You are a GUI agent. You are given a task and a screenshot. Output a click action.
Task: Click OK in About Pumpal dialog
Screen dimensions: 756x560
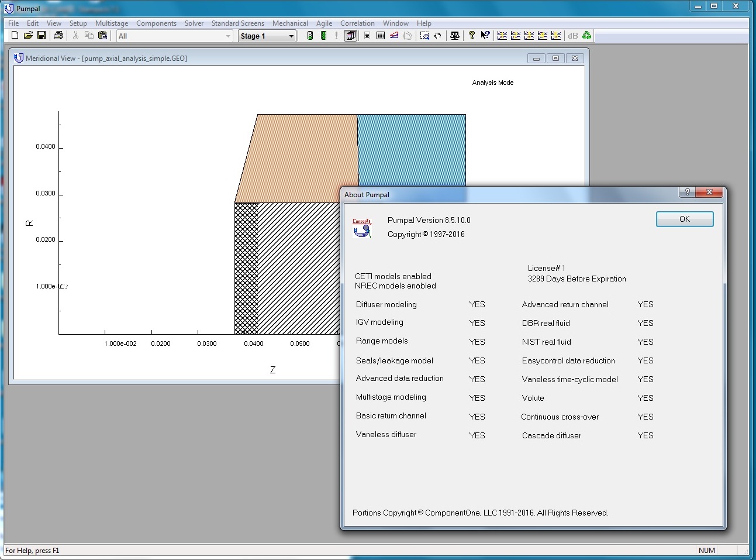(685, 219)
